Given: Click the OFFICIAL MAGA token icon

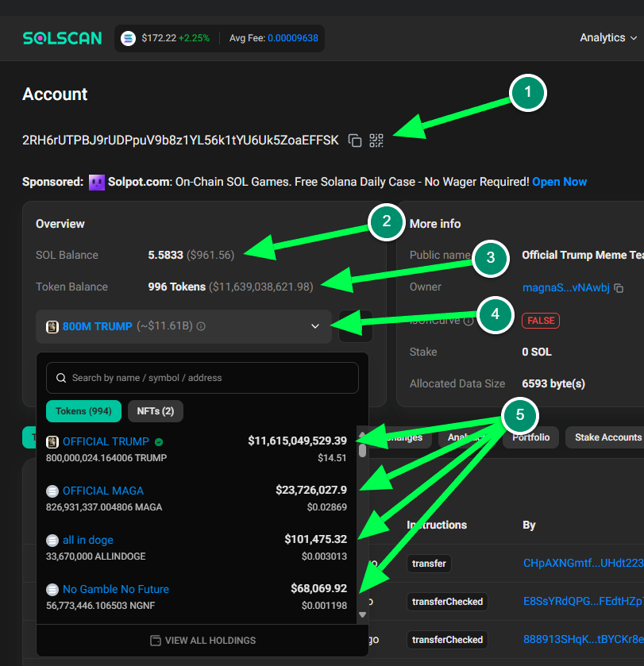Looking at the screenshot, I should tap(52, 491).
